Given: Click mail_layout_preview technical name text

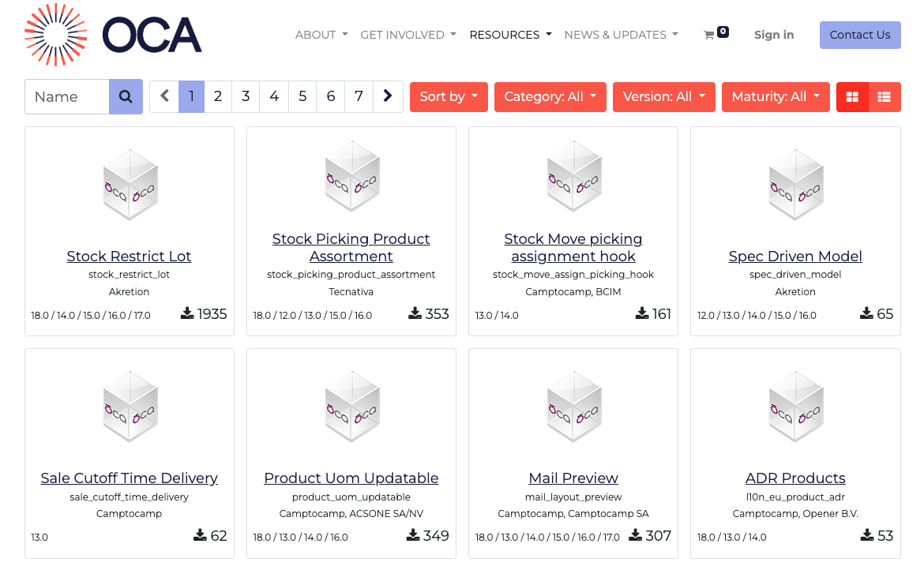Looking at the screenshot, I should click(573, 497).
